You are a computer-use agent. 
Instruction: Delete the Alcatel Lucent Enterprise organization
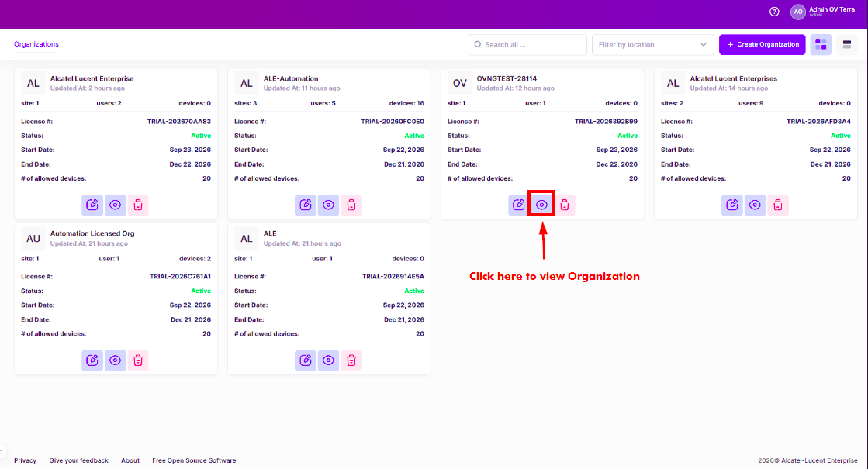click(x=138, y=205)
